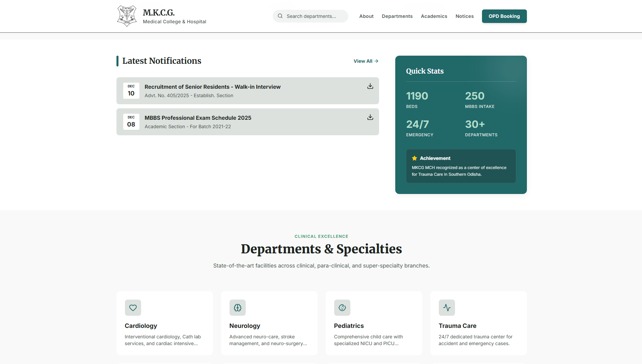Click the gold Achievement star icon
642x364 pixels.
coord(414,158)
